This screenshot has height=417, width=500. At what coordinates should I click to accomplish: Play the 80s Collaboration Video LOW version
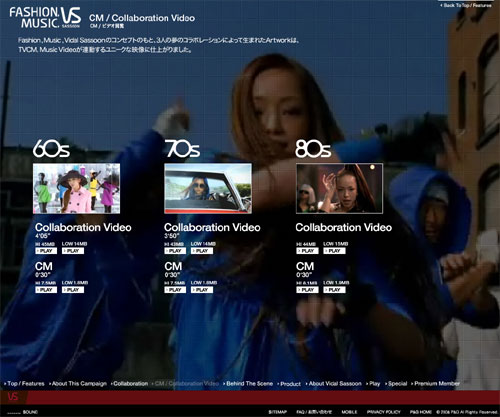(x=334, y=251)
